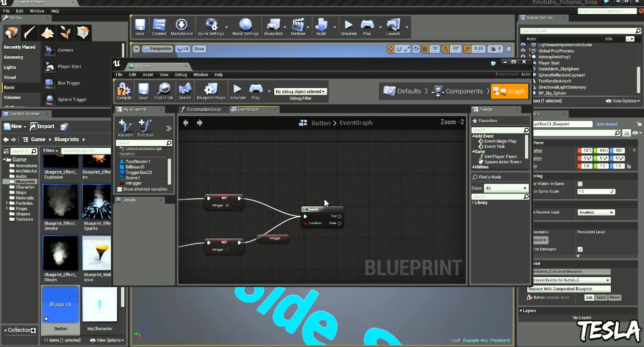Open the blueprint Search tool

point(185,91)
